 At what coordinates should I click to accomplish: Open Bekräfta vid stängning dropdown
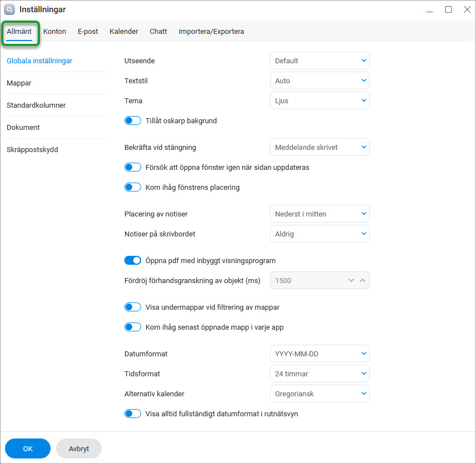319,147
